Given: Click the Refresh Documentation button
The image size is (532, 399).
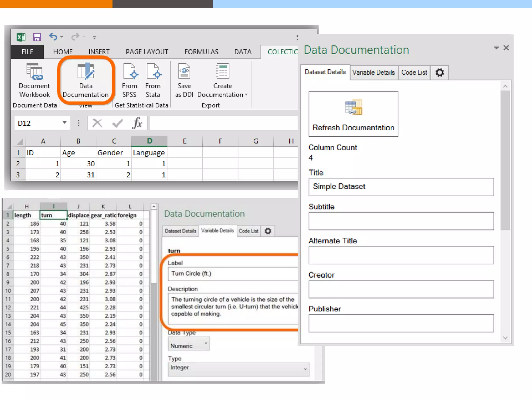Looking at the screenshot, I should click(353, 114).
